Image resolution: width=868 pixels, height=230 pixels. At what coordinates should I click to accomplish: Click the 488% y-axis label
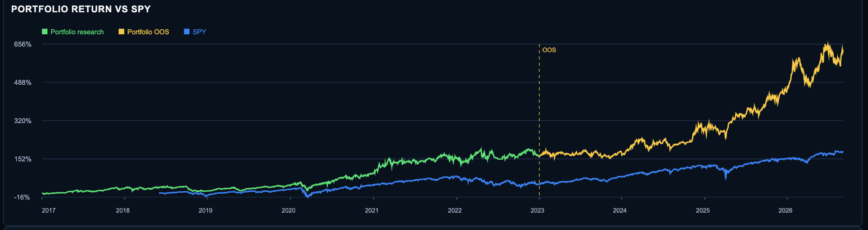pyautogui.click(x=23, y=83)
